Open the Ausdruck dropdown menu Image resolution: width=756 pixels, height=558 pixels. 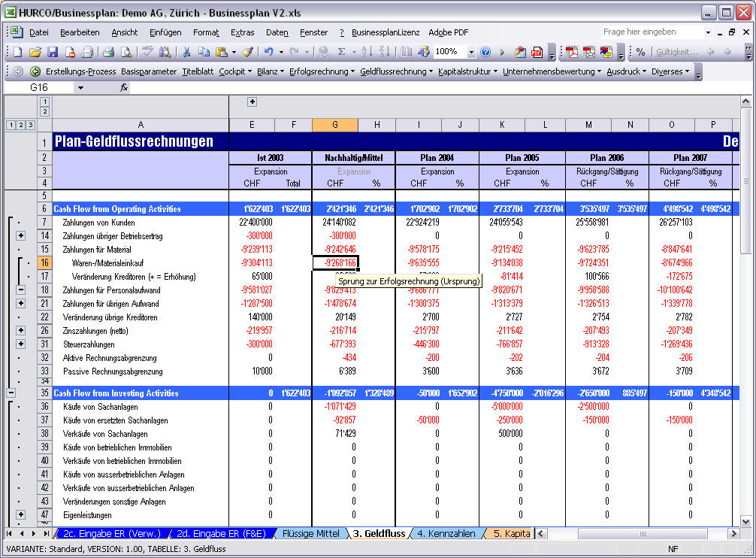point(626,71)
